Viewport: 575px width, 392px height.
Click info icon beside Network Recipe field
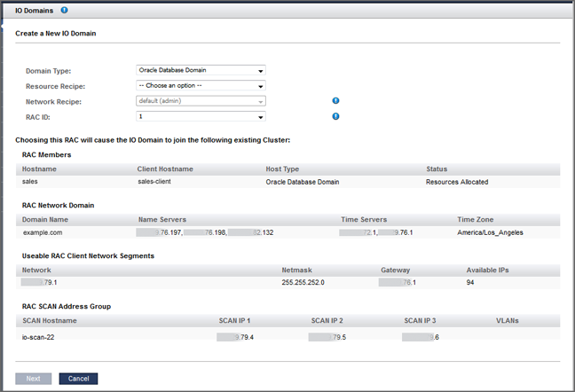pyautogui.click(x=335, y=101)
